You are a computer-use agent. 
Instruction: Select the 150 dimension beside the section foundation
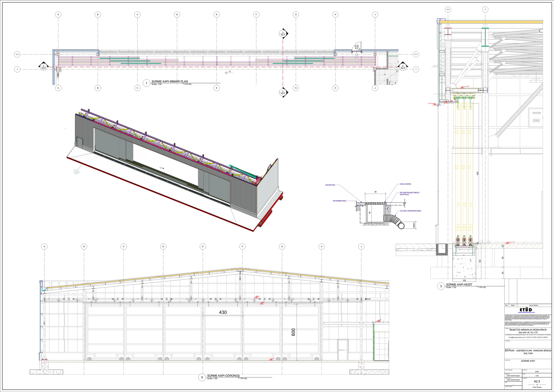[x=480, y=261]
